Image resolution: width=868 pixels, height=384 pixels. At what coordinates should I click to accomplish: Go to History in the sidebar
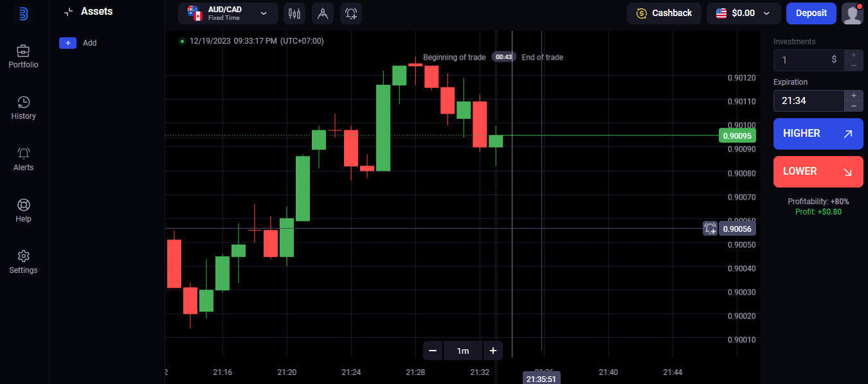tap(23, 108)
